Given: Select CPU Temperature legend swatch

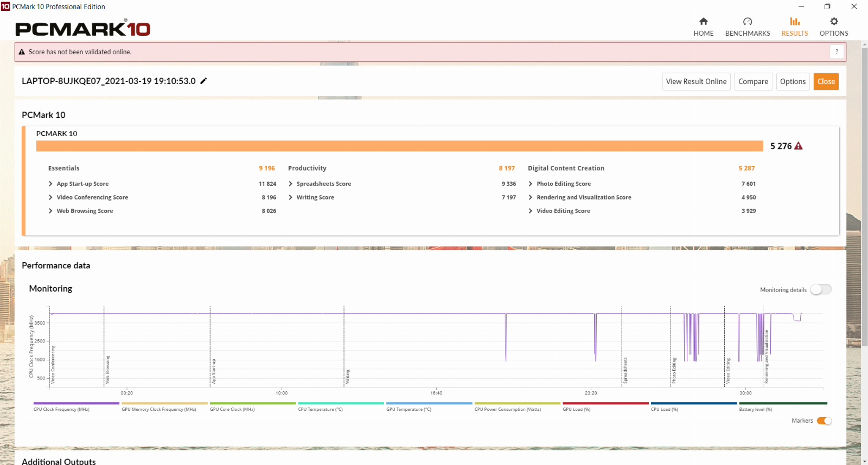Looking at the screenshot, I should pos(341,403).
